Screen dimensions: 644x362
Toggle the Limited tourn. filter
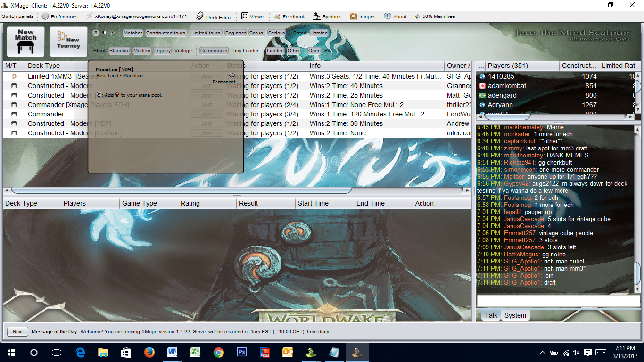click(206, 33)
